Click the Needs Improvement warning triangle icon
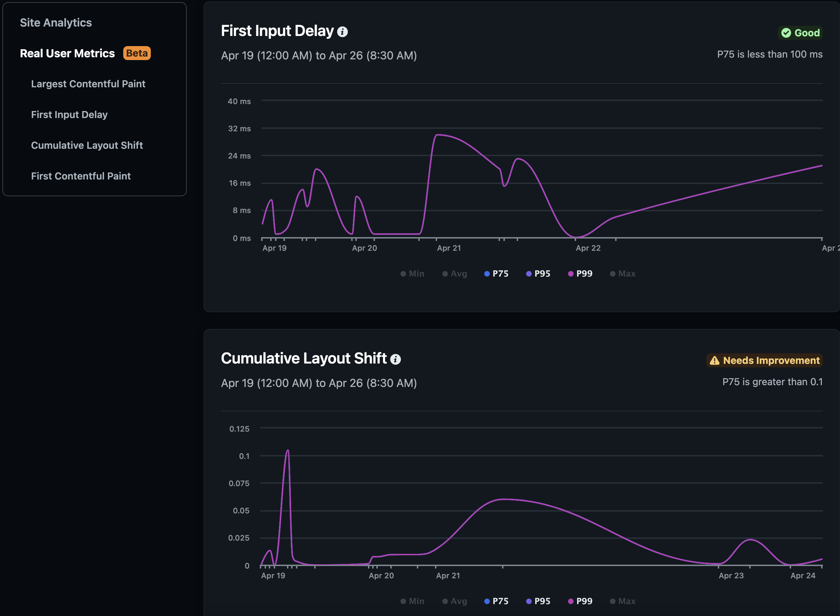The height and width of the screenshot is (616, 840). click(714, 361)
